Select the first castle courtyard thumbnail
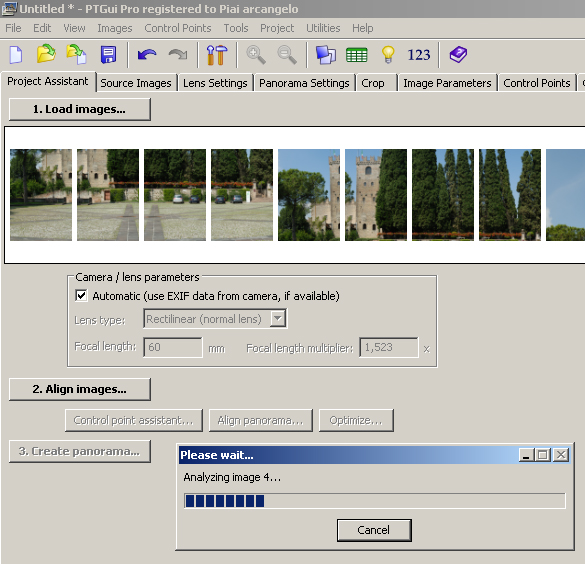 [x=41, y=195]
